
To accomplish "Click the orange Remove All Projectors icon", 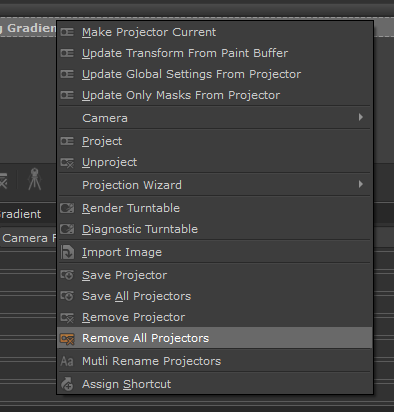I will coord(67,339).
